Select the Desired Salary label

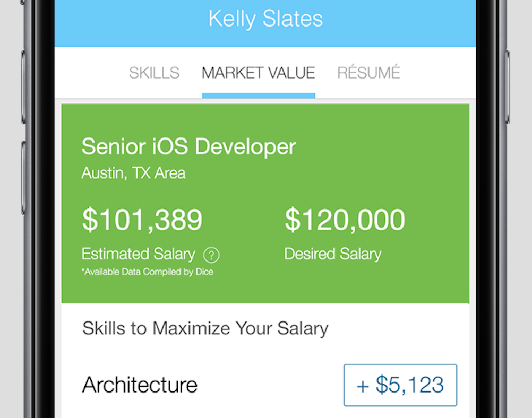[x=333, y=254]
